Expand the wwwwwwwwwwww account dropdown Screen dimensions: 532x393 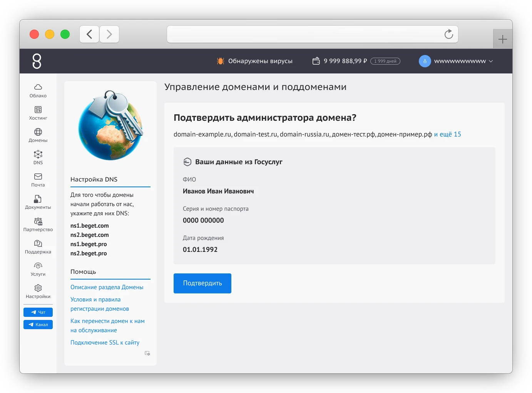456,61
